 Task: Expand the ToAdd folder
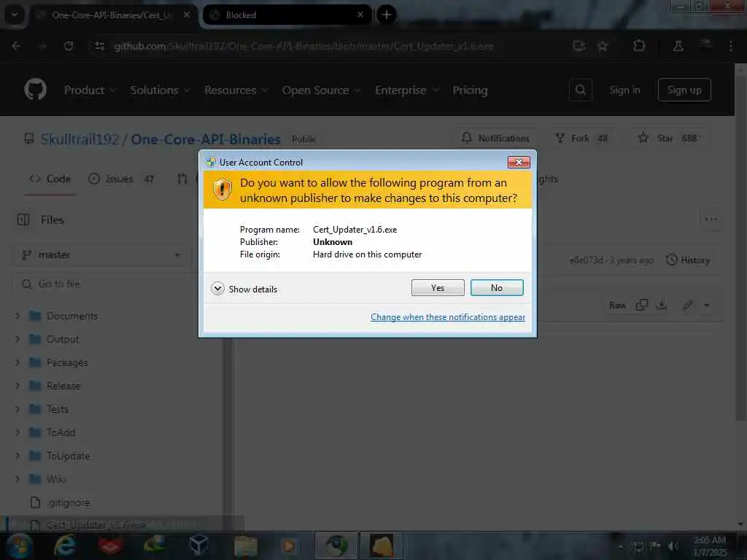(x=18, y=432)
